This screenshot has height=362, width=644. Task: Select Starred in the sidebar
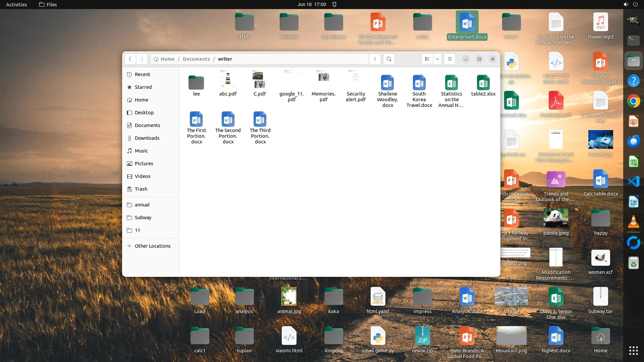click(143, 87)
